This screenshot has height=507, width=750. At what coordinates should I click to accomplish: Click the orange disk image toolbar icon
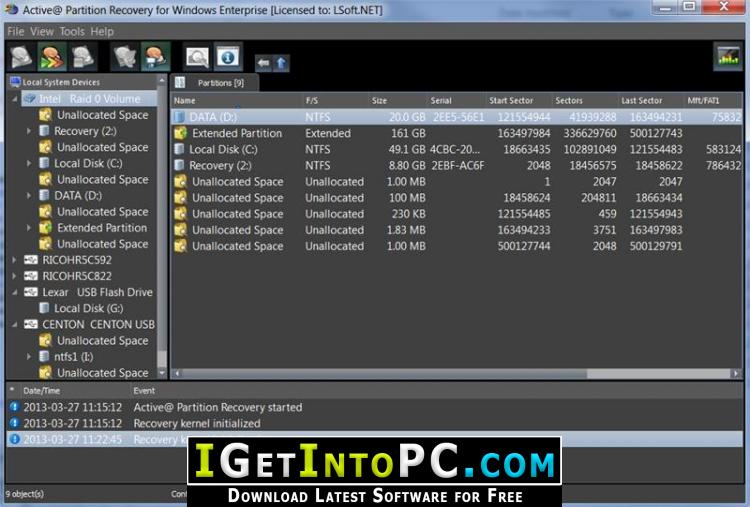click(155, 56)
